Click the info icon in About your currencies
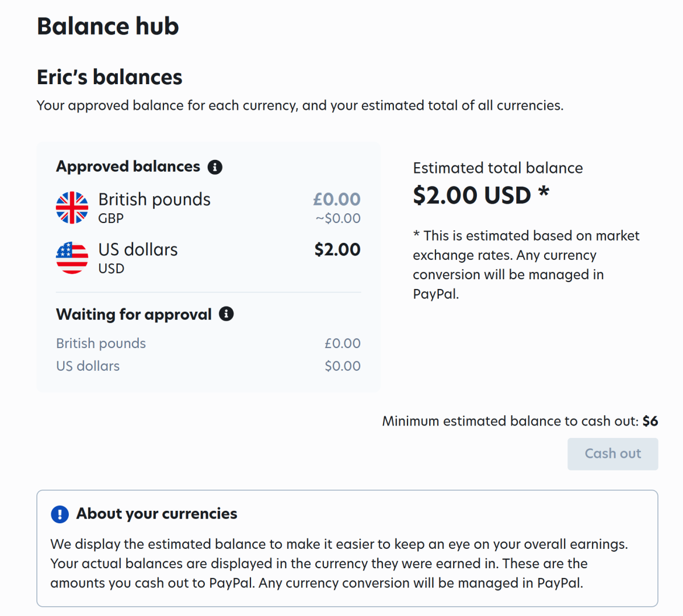The width and height of the screenshot is (683, 616). [x=59, y=514]
